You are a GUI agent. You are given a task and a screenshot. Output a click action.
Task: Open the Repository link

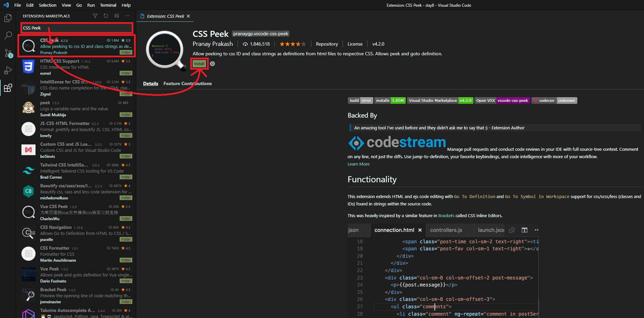(327, 44)
